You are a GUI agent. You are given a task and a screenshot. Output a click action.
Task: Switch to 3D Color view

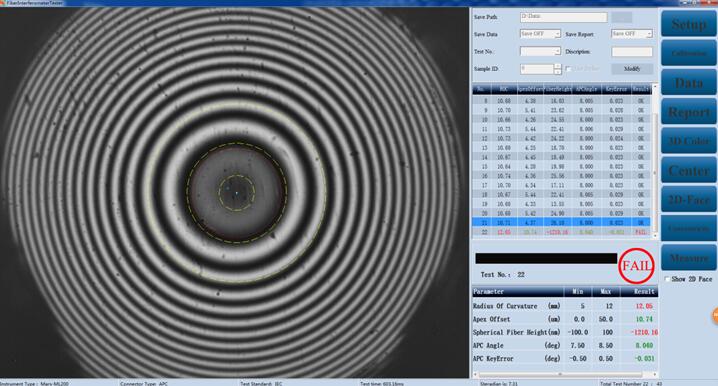[689, 141]
